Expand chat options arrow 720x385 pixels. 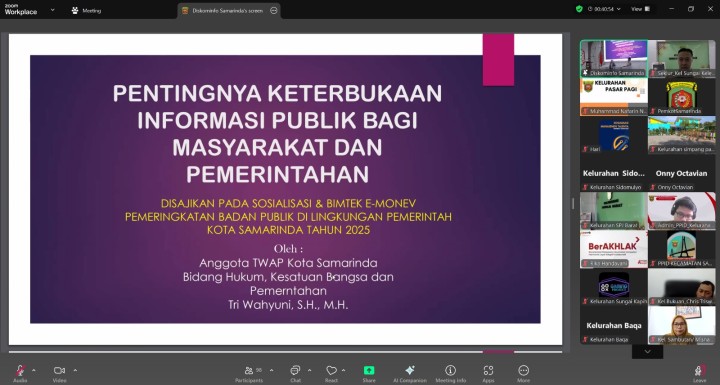[309, 370]
